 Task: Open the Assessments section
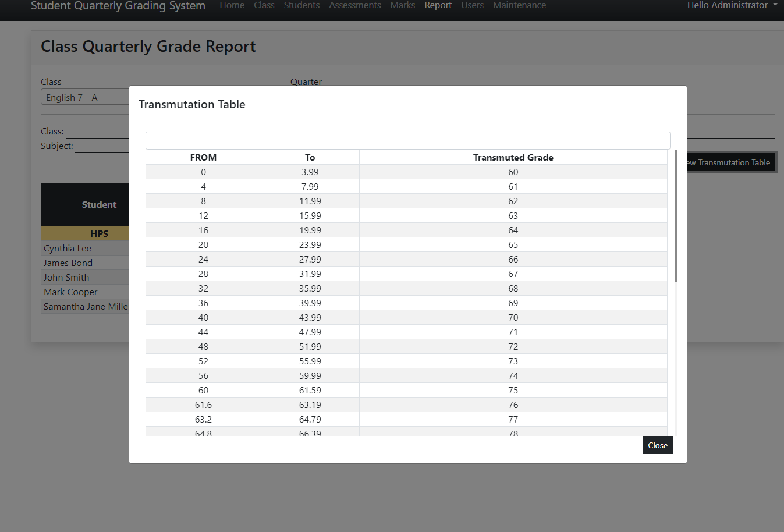pyautogui.click(x=354, y=5)
